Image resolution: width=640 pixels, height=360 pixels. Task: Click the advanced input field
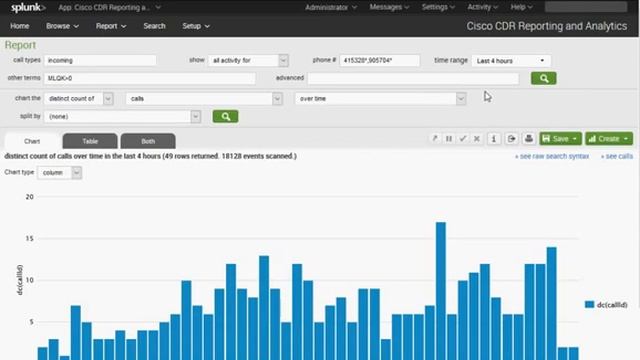(413, 78)
